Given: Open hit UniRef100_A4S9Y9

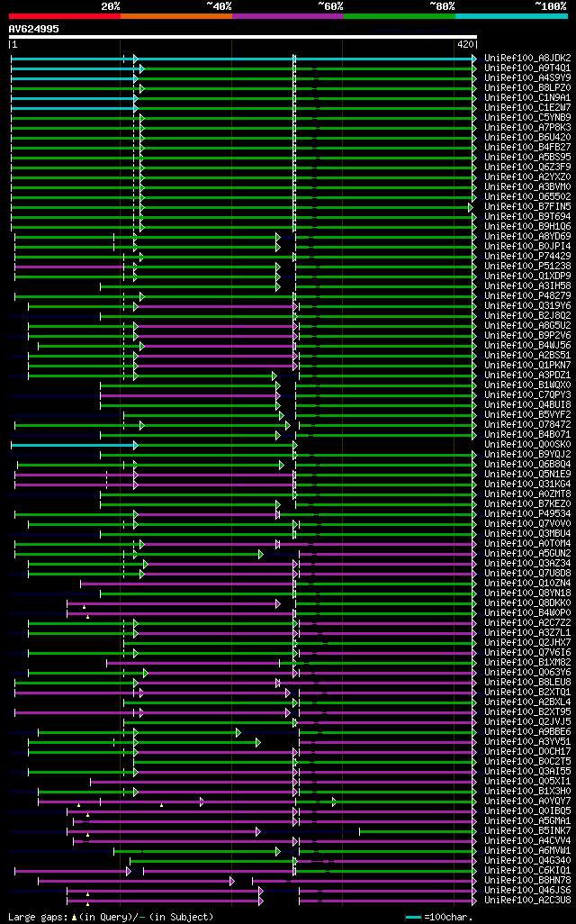Looking at the screenshot, I should (527, 77).
